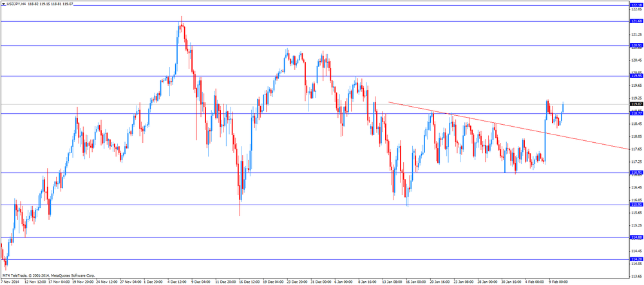Image resolution: width=644 pixels, height=285 pixels.
Task: Select the 116.91 horizontal level price label
Action: [x=636, y=173]
